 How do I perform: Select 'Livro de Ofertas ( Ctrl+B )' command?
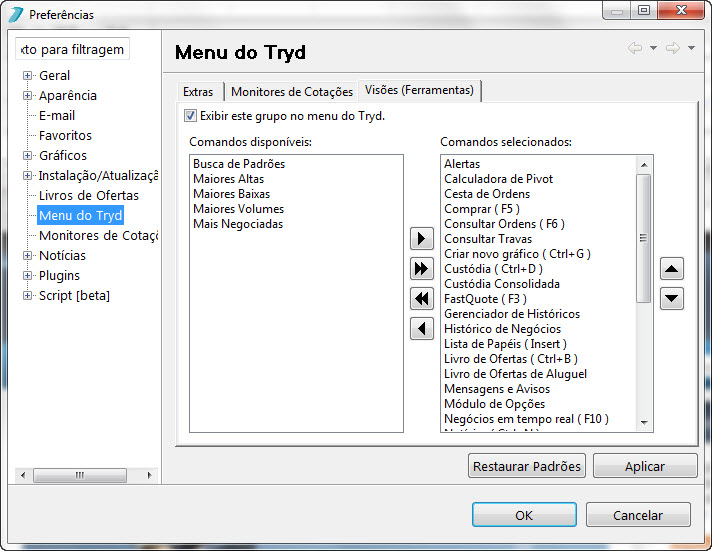click(511, 358)
